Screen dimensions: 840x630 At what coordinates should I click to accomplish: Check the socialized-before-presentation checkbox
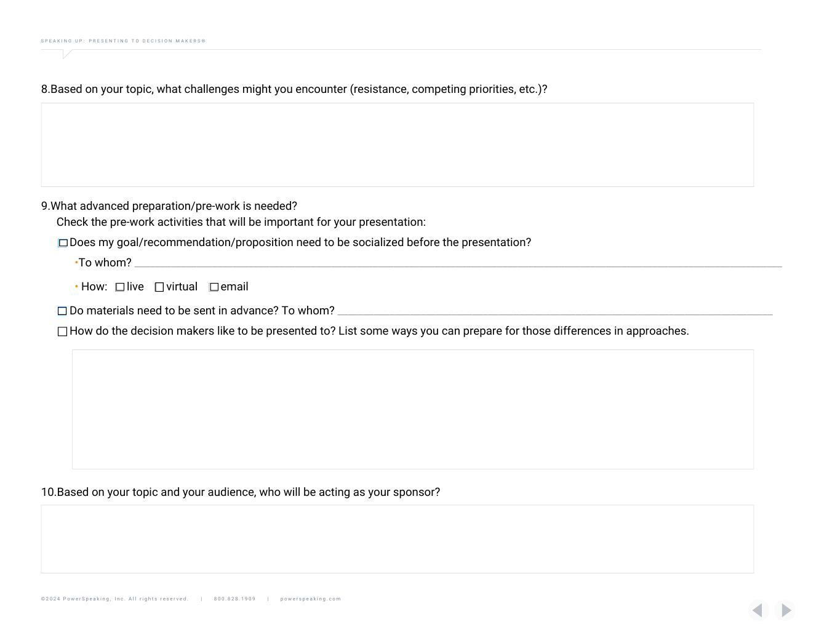coord(63,243)
